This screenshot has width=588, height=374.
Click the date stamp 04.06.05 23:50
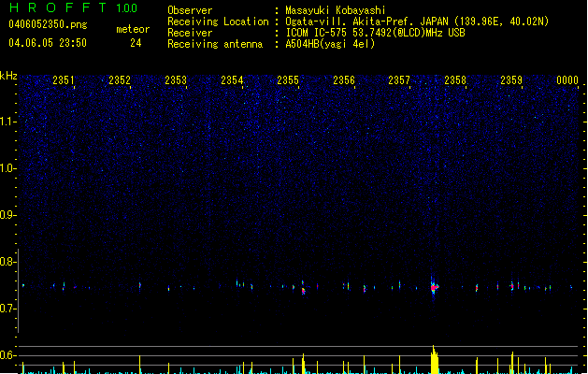(48, 43)
